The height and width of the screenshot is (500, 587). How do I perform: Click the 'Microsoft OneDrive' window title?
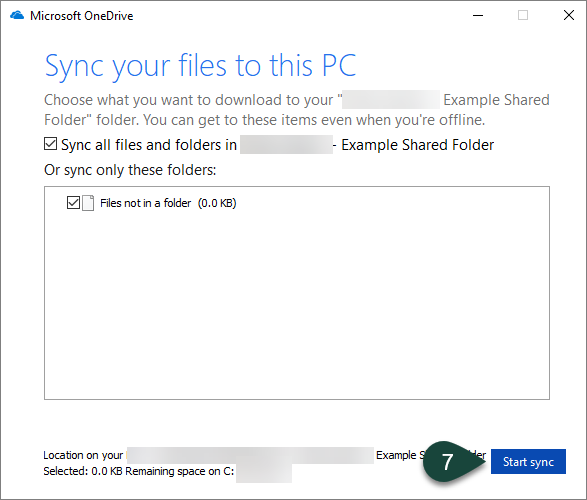point(82,16)
